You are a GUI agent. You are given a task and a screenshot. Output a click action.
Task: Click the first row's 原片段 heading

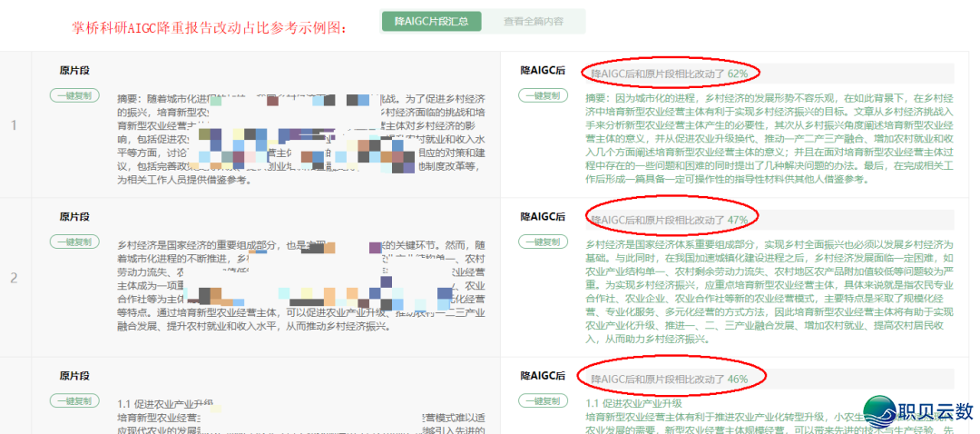pos(74,70)
